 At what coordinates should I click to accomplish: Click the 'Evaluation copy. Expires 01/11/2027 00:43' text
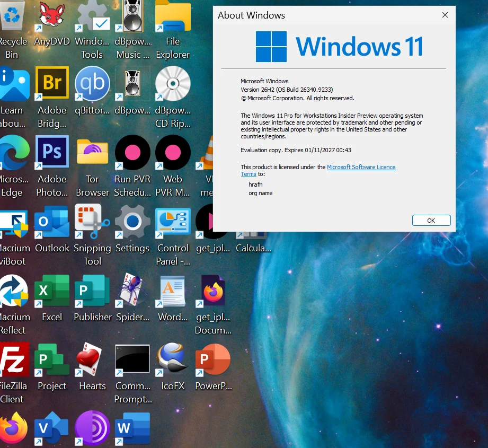[296, 150]
